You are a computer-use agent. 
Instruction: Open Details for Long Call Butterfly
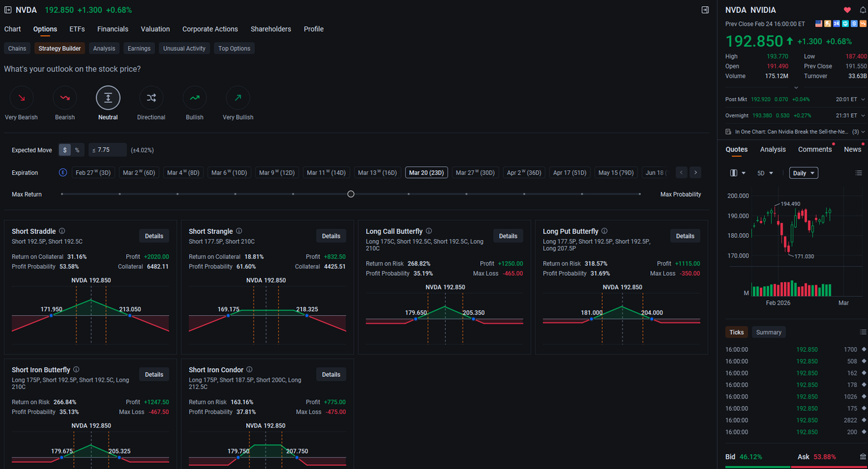tap(508, 236)
